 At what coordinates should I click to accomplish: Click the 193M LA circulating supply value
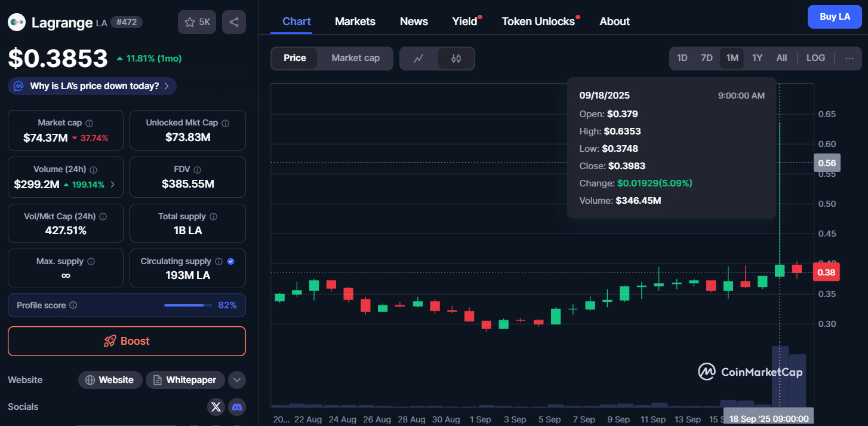[x=187, y=275]
